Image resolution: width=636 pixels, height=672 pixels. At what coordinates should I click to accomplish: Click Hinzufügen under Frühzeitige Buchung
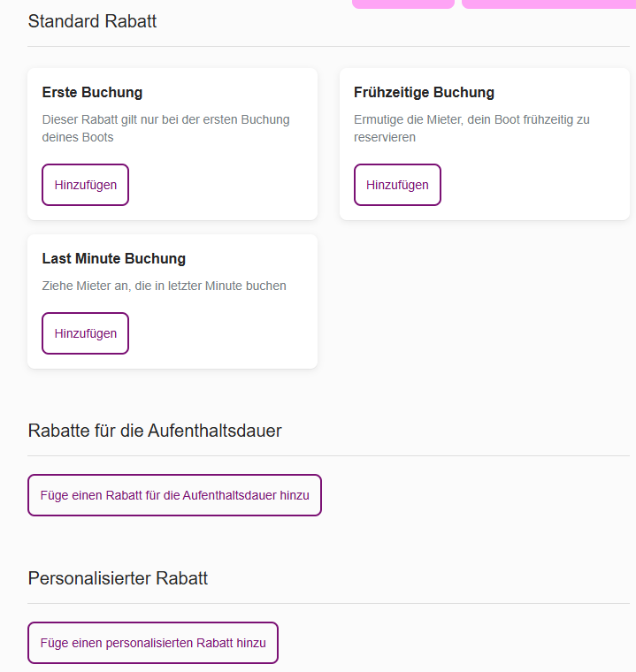pyautogui.click(x=397, y=185)
